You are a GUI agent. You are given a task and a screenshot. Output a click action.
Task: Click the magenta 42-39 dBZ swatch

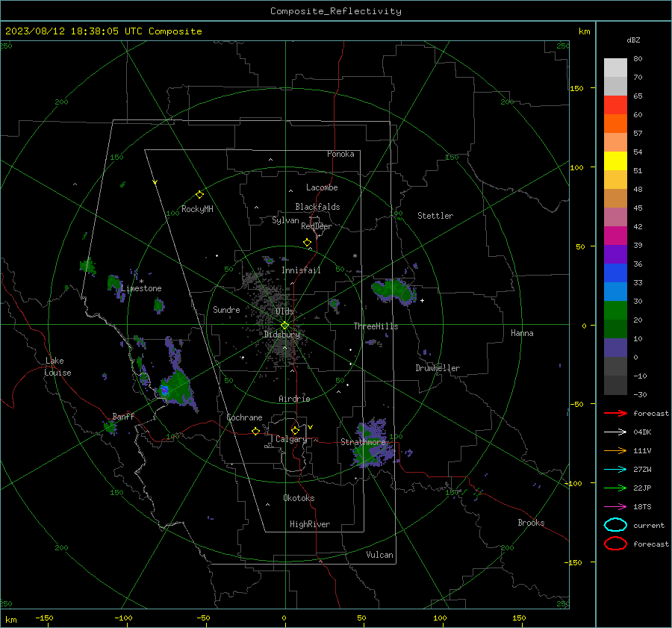(615, 236)
